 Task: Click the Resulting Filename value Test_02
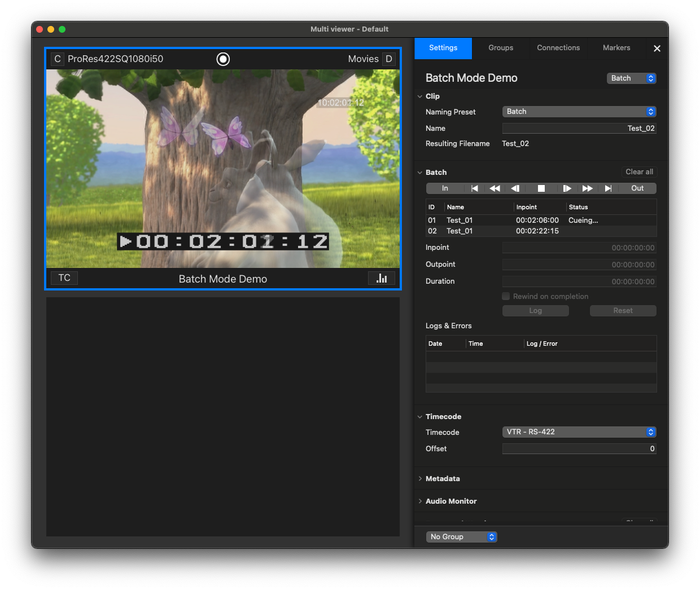click(515, 144)
